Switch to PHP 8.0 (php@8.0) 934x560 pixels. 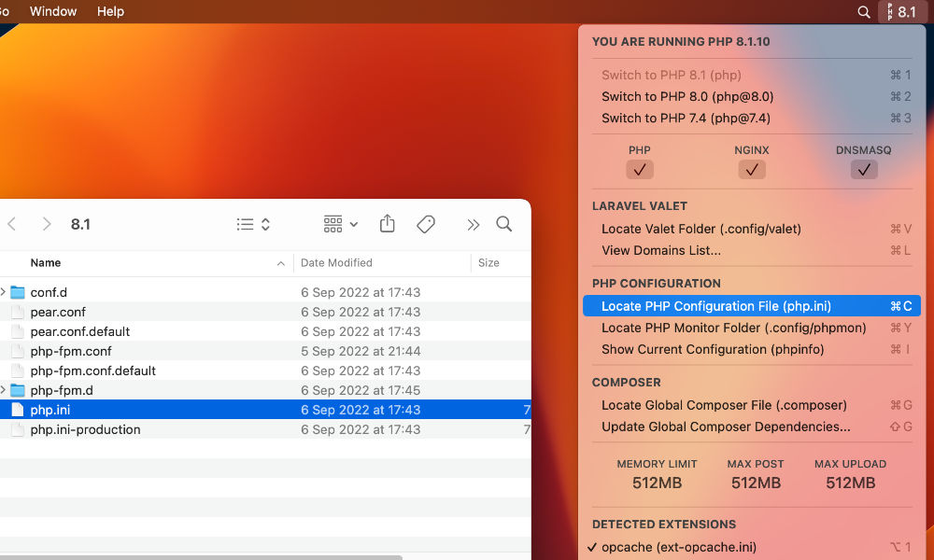click(x=752, y=96)
